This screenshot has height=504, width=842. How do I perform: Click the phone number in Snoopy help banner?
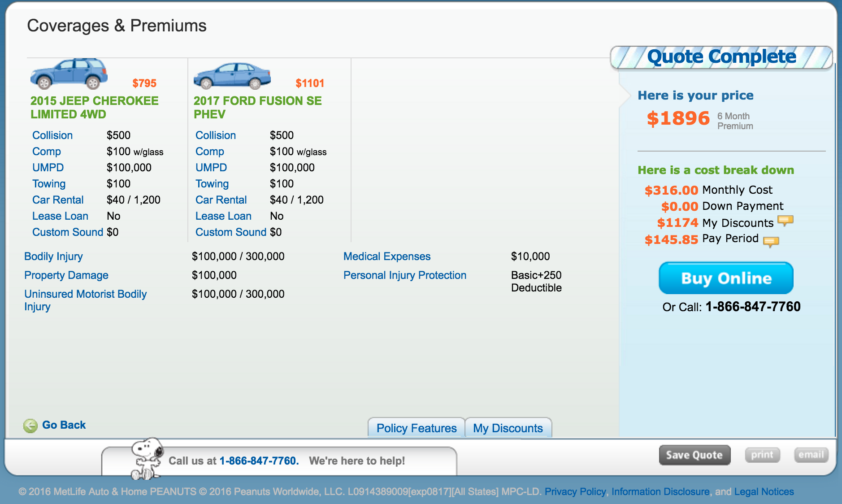tap(259, 461)
